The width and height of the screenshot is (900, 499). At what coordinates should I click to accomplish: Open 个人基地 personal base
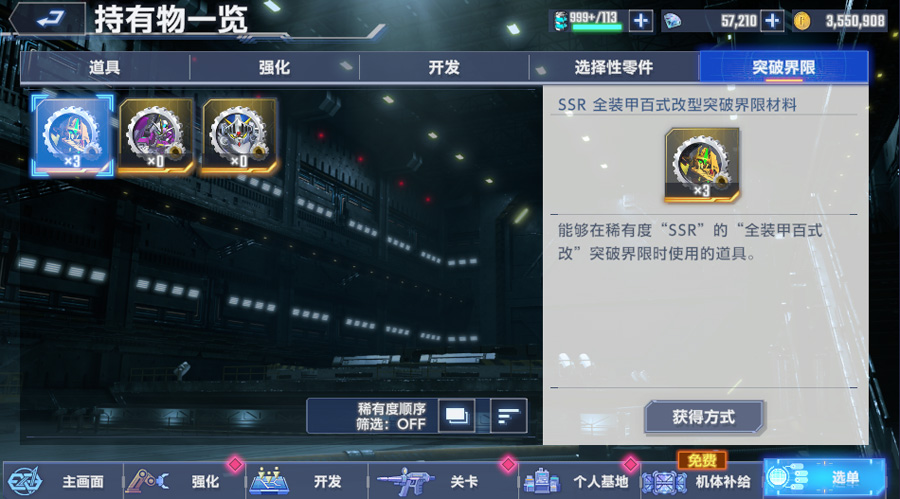579,481
